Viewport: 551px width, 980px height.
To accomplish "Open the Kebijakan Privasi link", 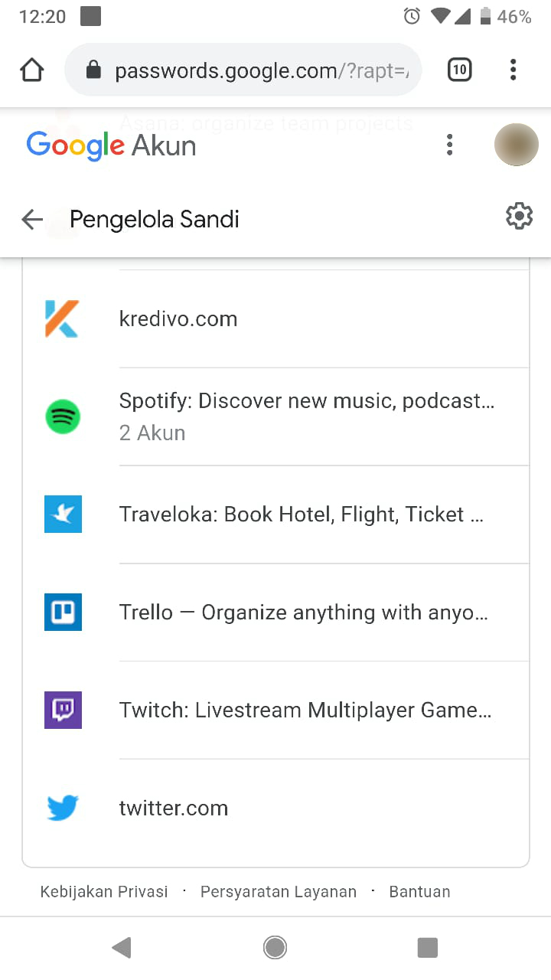I will point(104,892).
